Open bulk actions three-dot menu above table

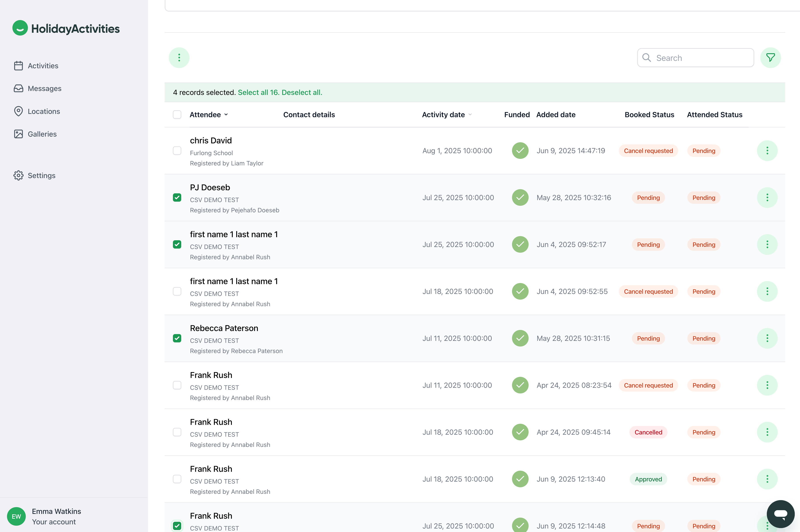click(179, 58)
